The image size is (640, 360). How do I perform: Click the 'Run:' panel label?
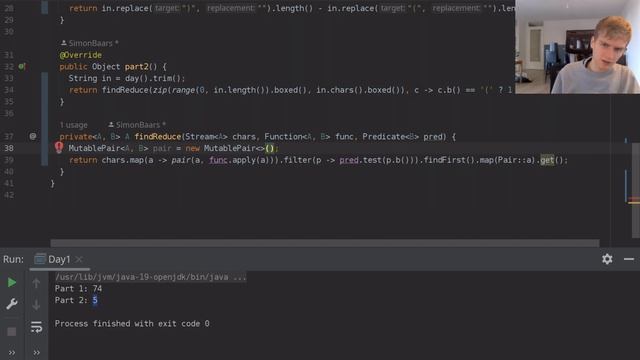tap(13, 259)
